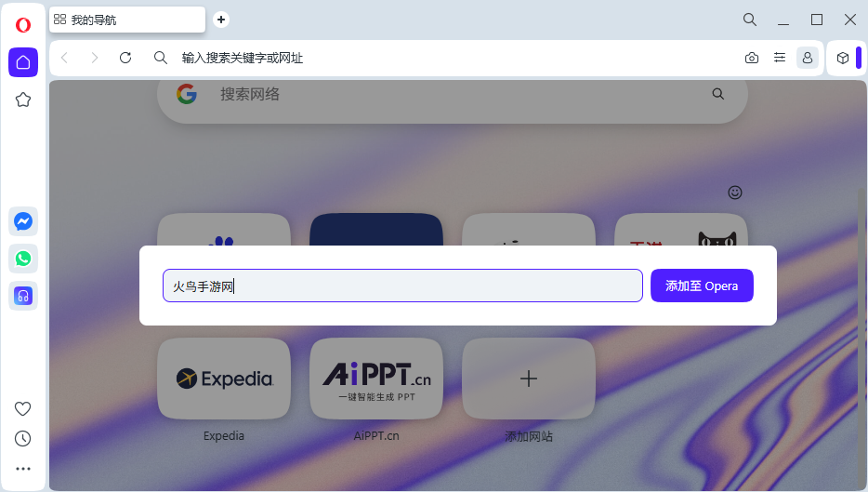Viewport: 868px width, 492px height.
Task: Maximize the Opera window
Action: [817, 20]
